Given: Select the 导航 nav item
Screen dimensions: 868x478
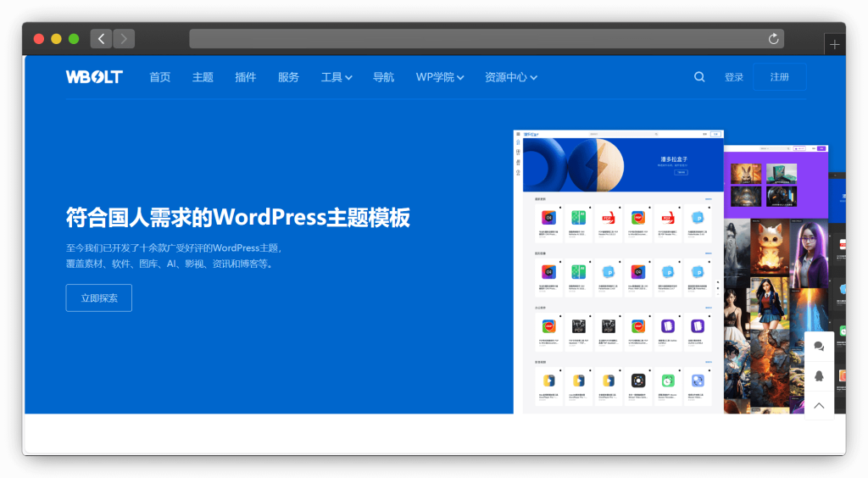Looking at the screenshot, I should (x=383, y=77).
